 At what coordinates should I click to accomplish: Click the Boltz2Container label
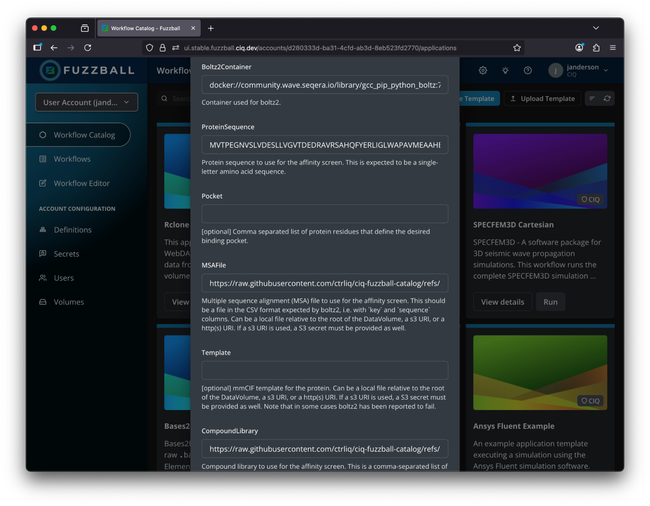pyautogui.click(x=226, y=67)
